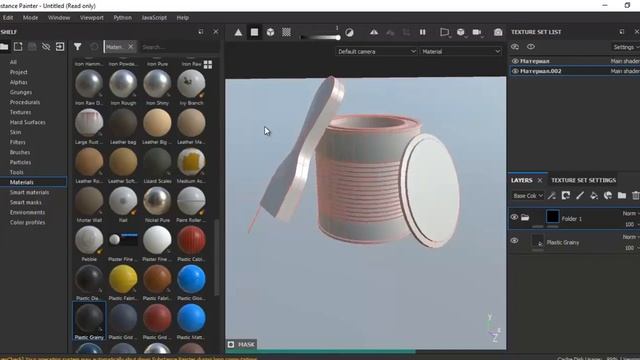Open the JavaScript menu
This screenshot has width=640, height=360.
pos(154,18)
